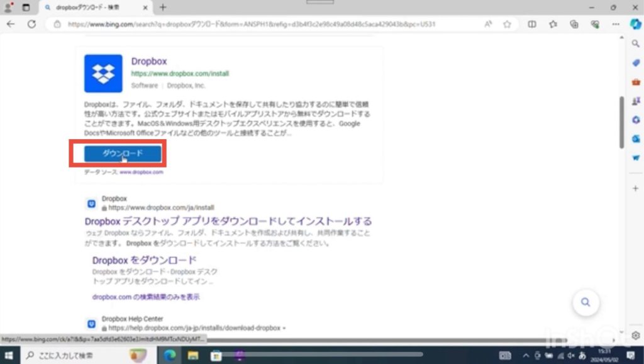Open the sidebar paper-plane Drop icon
Screen dimensions: 644x364
(636, 157)
